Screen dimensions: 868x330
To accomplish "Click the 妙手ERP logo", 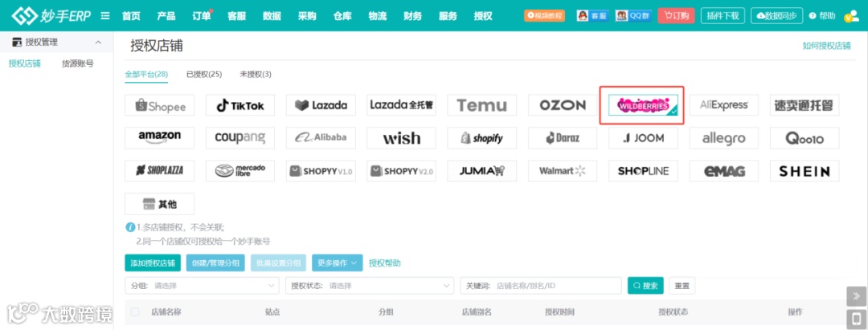I will (52, 15).
